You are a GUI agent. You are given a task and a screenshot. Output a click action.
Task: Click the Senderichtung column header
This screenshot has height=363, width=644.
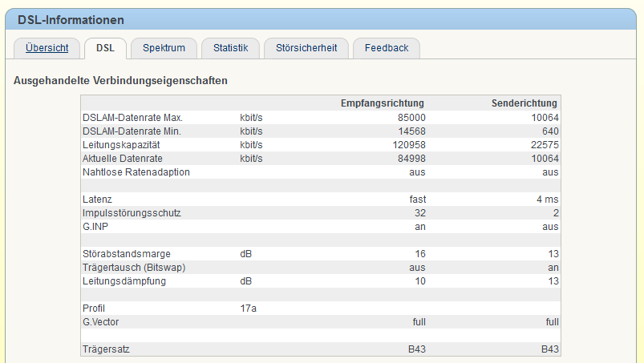coord(525,103)
